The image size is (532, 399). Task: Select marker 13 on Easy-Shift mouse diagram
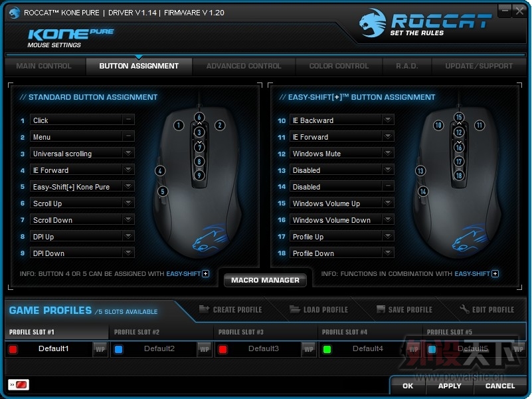pyautogui.click(x=420, y=171)
